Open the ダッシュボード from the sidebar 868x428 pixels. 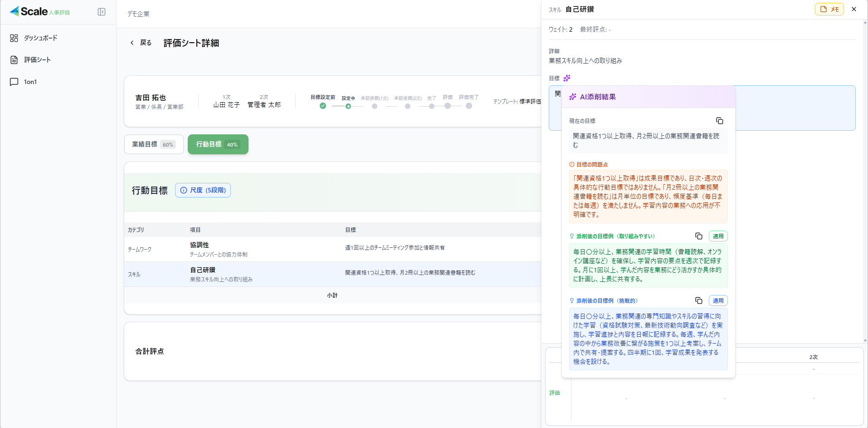pyautogui.click(x=40, y=38)
